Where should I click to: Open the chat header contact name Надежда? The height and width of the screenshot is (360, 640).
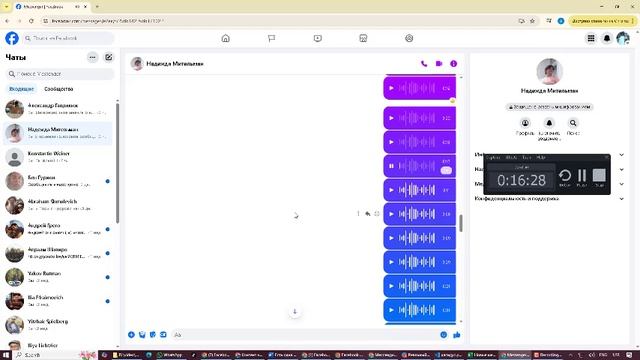(x=175, y=64)
